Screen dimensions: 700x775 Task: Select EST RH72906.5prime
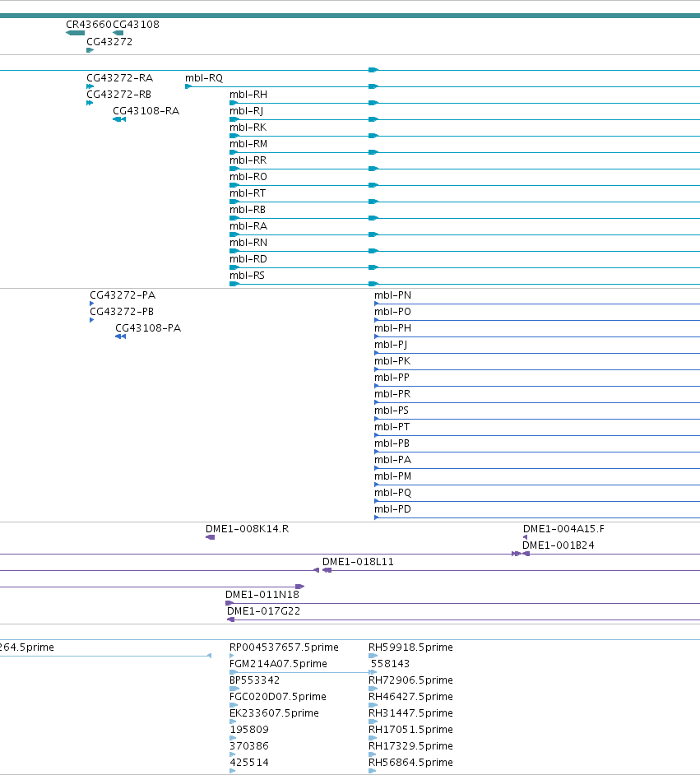410,680
